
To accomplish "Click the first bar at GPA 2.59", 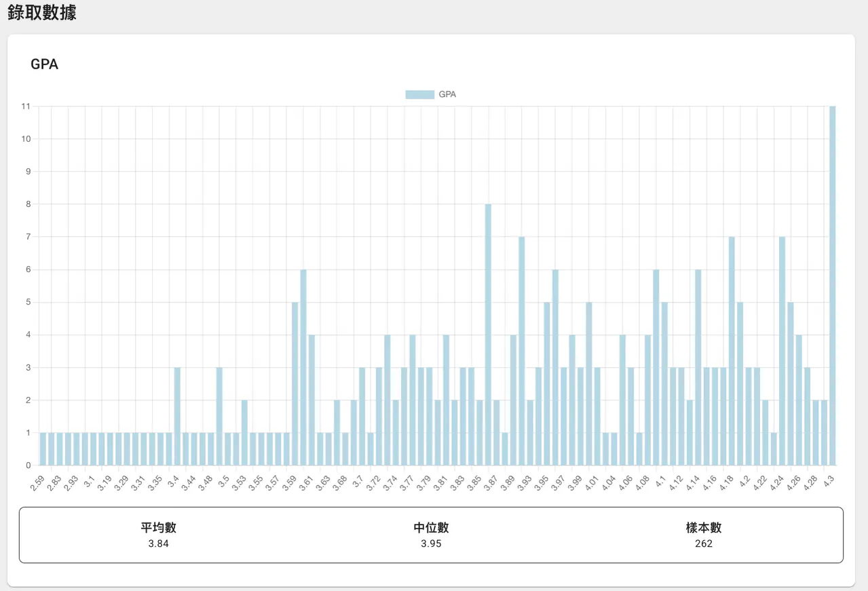I will pyautogui.click(x=43, y=449).
